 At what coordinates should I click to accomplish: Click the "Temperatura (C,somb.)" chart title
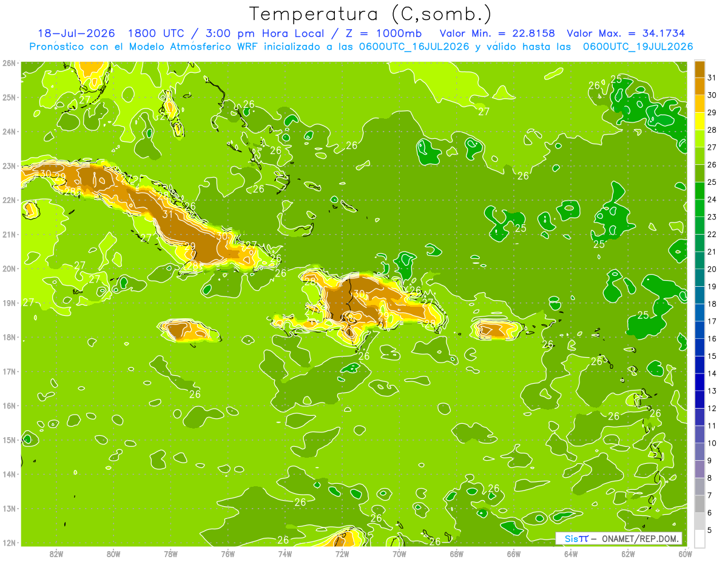[x=370, y=14]
